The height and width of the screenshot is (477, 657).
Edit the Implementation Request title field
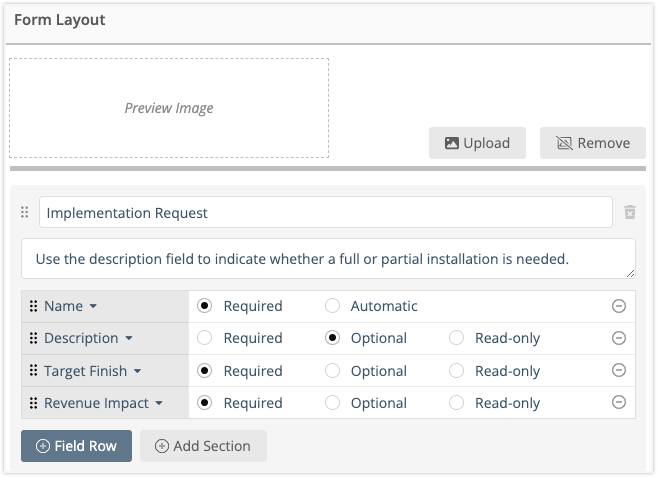point(325,212)
